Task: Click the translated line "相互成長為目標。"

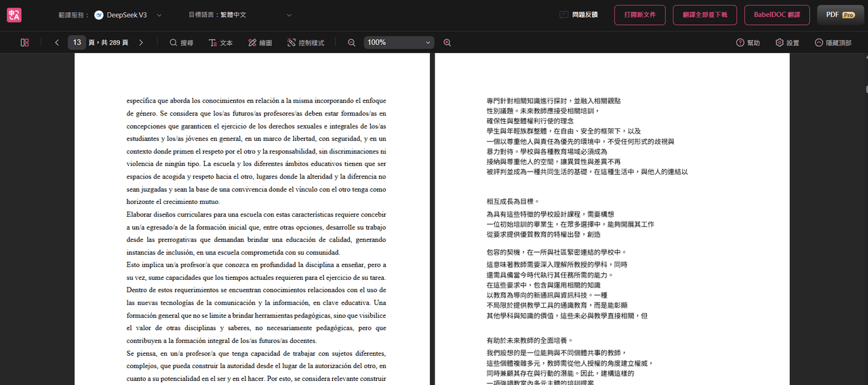Action: tap(513, 201)
